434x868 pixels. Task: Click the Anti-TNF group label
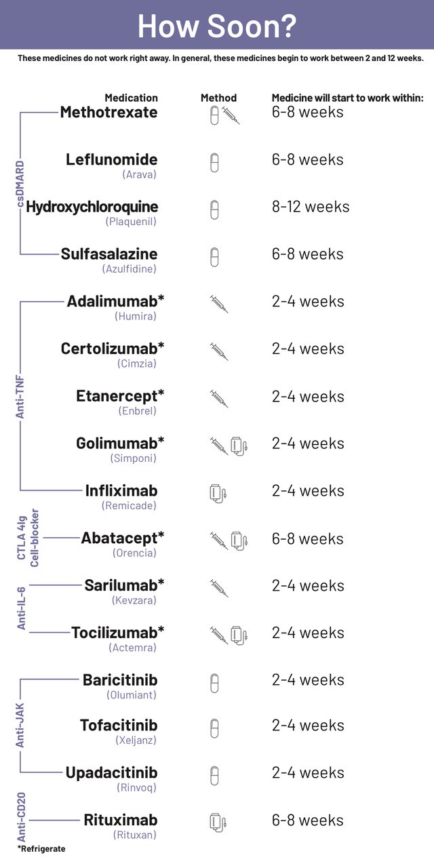(x=20, y=395)
